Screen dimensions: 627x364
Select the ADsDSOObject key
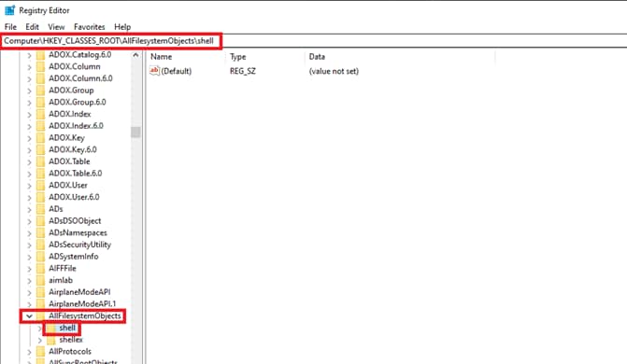[75, 220]
